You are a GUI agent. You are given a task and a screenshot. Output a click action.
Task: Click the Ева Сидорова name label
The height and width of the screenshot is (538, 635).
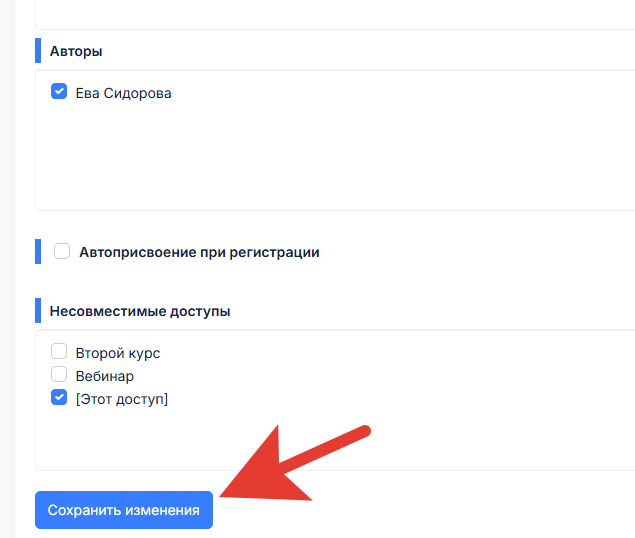coord(123,94)
